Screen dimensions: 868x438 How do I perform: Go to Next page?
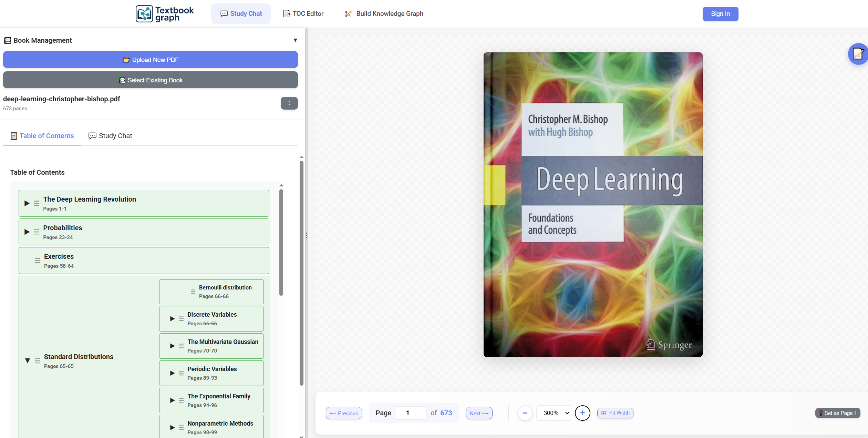pyautogui.click(x=479, y=413)
